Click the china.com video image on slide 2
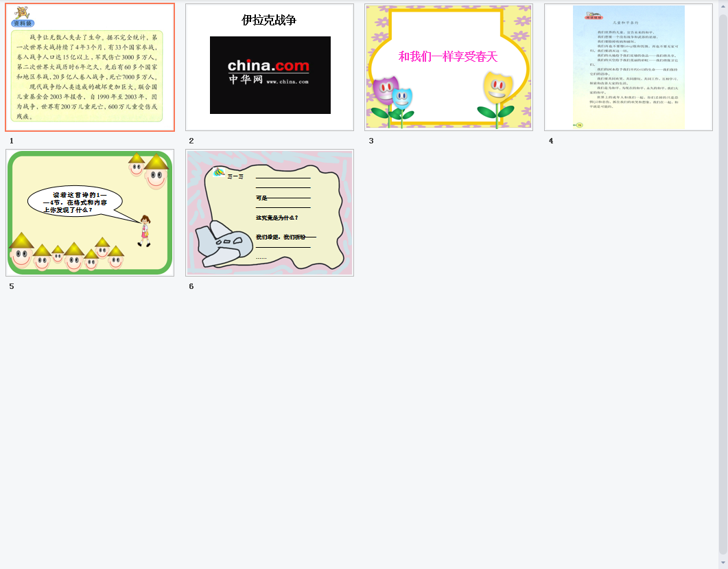Viewport: 728px width, 569px height. 270,75
